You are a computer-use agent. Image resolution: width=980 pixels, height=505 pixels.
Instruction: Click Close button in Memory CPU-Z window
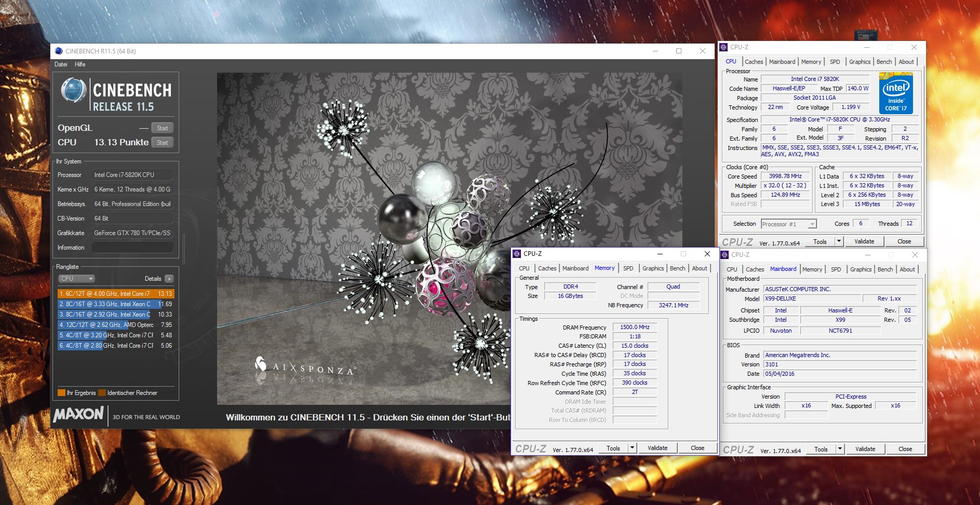(x=697, y=448)
